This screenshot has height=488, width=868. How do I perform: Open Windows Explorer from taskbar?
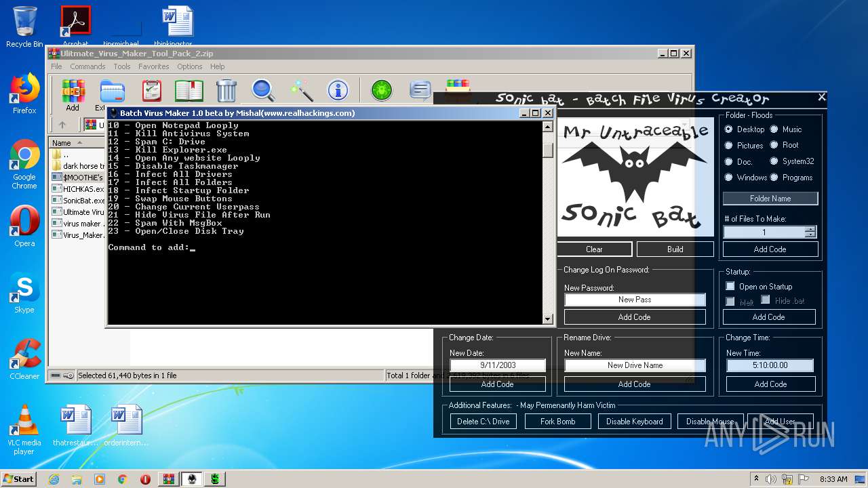tap(77, 479)
